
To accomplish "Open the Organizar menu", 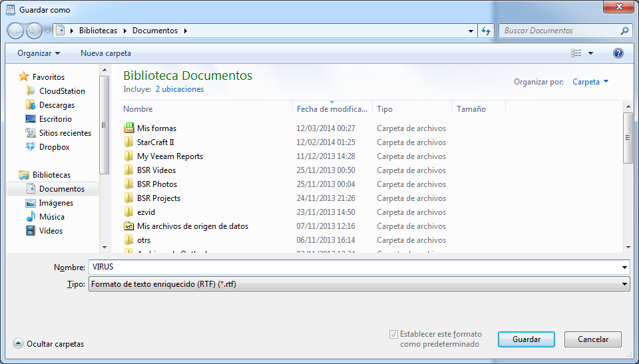I will (39, 53).
